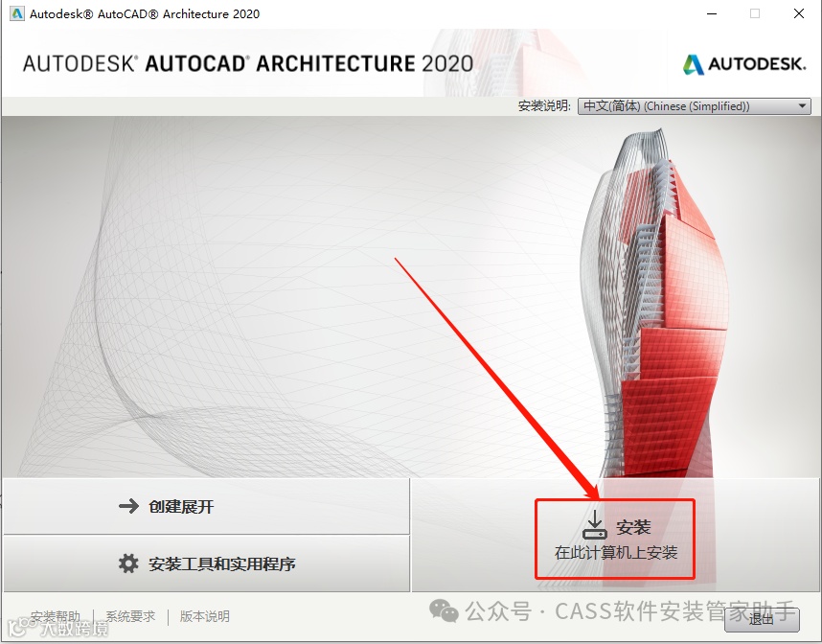Click the arrow of the Chinese (Simplified) dropdown
Viewport: 822px width, 644px height.
(x=802, y=106)
